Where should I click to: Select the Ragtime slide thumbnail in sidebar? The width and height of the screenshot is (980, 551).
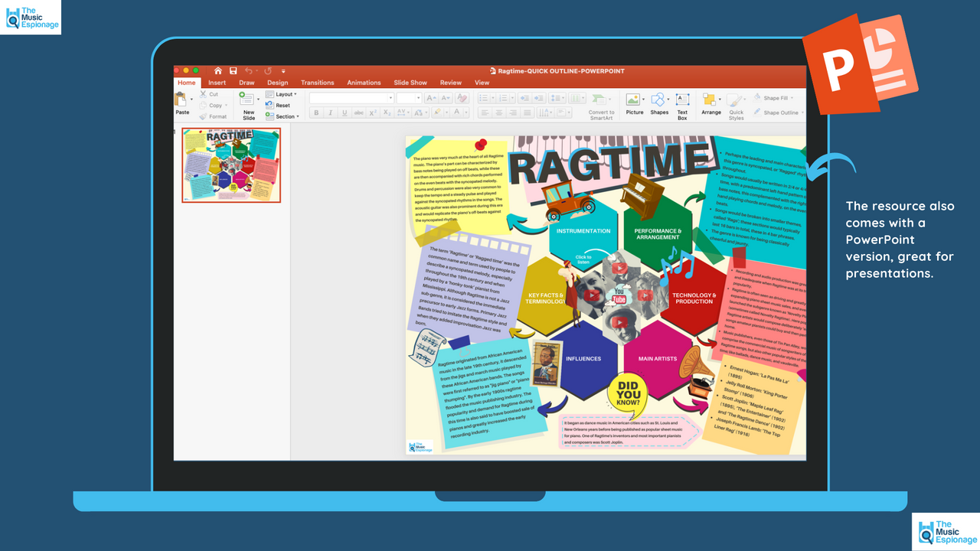pos(231,165)
